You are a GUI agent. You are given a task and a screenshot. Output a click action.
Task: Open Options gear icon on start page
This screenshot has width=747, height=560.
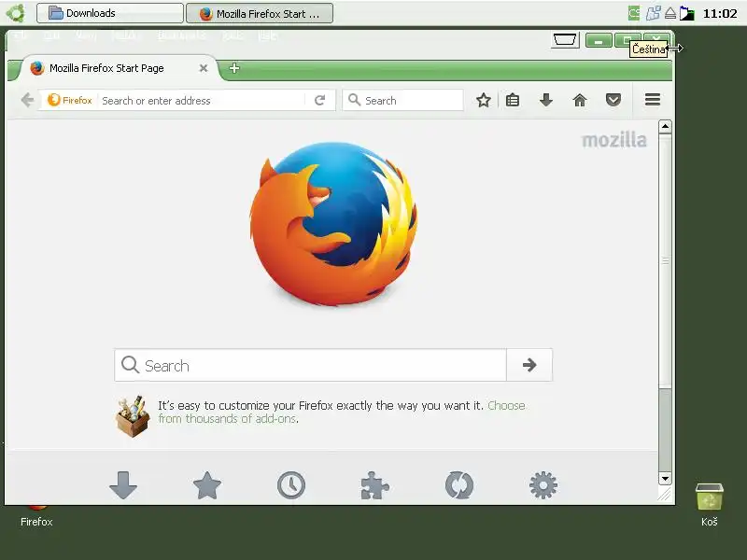(x=543, y=485)
